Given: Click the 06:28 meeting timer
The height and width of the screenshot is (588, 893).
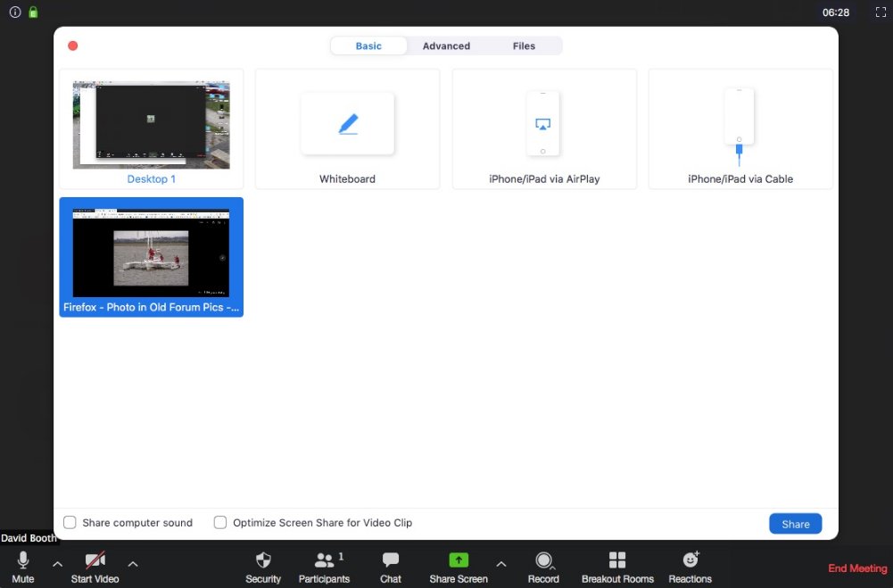Looking at the screenshot, I should [x=836, y=12].
